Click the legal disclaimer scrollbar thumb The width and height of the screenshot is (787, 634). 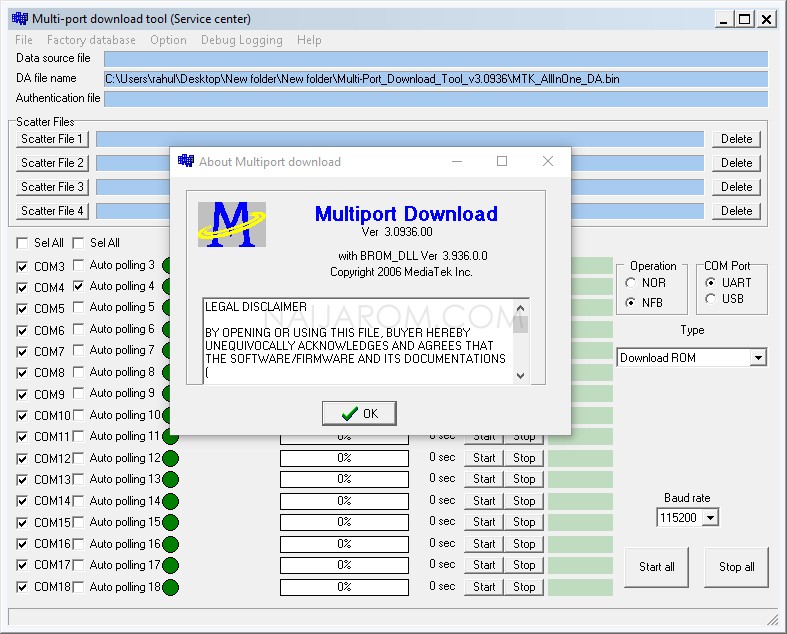[x=520, y=324]
